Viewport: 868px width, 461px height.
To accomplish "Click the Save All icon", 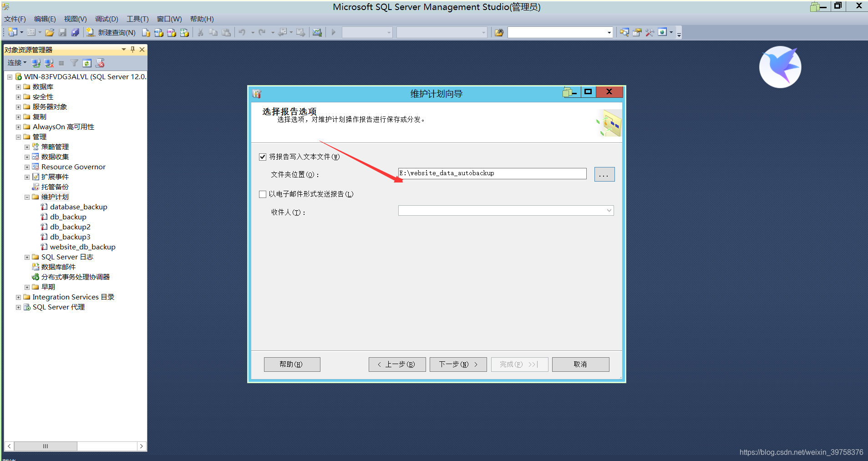I will coord(75,32).
